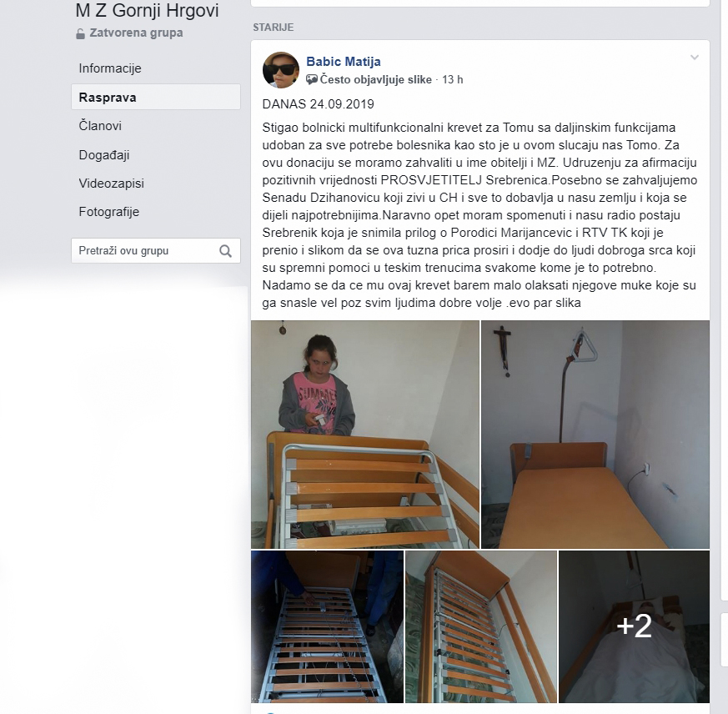Open the Informacije section
This screenshot has width=728, height=714.
[110, 68]
